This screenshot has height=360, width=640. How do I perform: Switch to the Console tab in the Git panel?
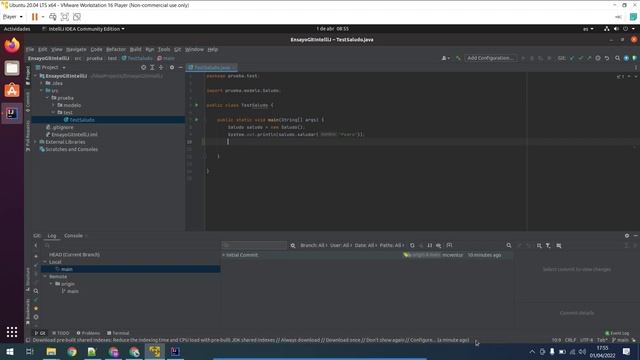pos(73,236)
